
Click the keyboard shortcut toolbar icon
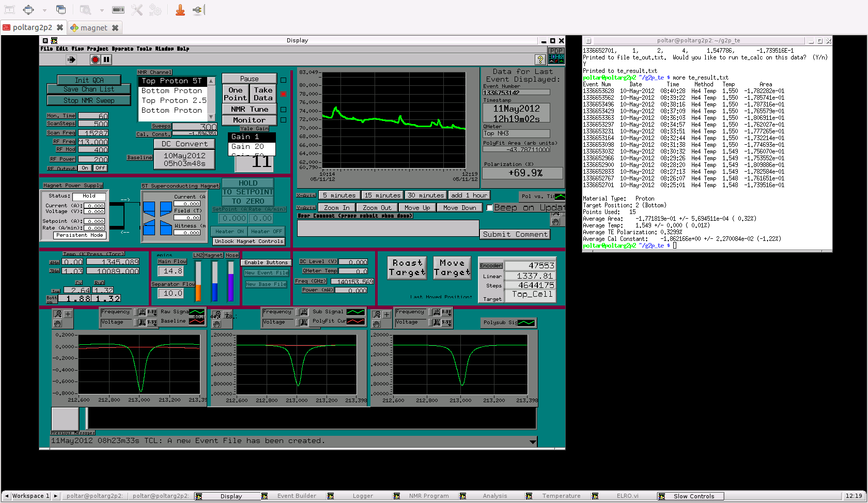[x=118, y=9]
